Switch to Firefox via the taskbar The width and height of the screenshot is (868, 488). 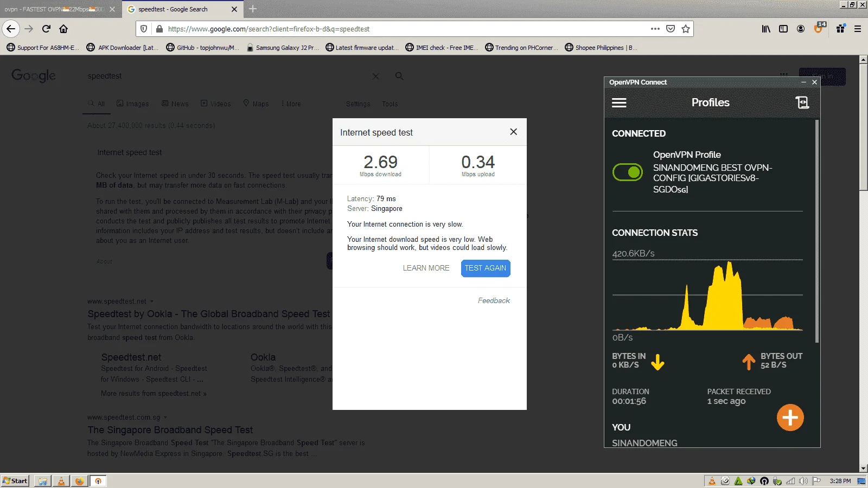80,481
